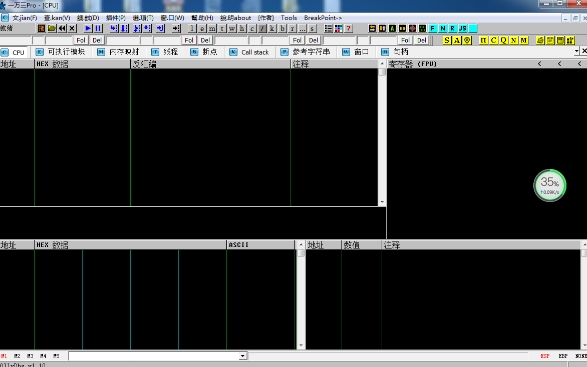Click the Restart program rewind icon
Image resolution: width=587 pixels, height=367 pixels.
point(62,28)
